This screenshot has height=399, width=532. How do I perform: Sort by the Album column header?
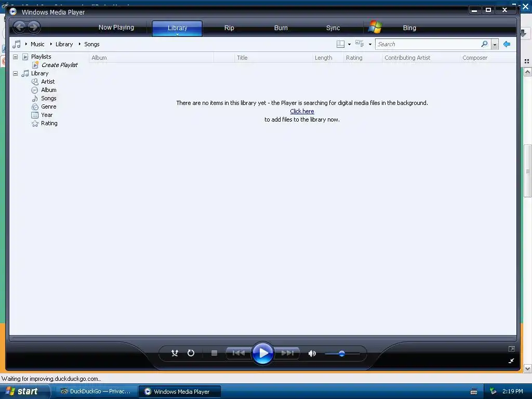[151, 58]
